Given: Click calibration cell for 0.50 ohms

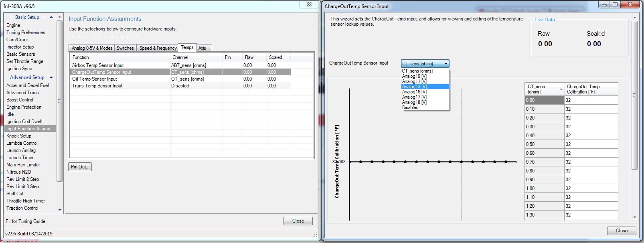Looking at the screenshot, I should point(591,144).
